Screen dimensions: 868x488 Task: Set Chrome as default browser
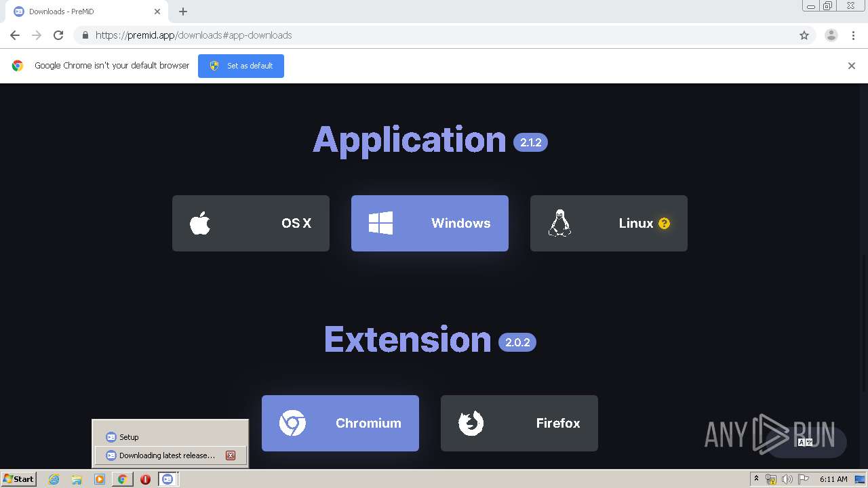pyautogui.click(x=241, y=66)
